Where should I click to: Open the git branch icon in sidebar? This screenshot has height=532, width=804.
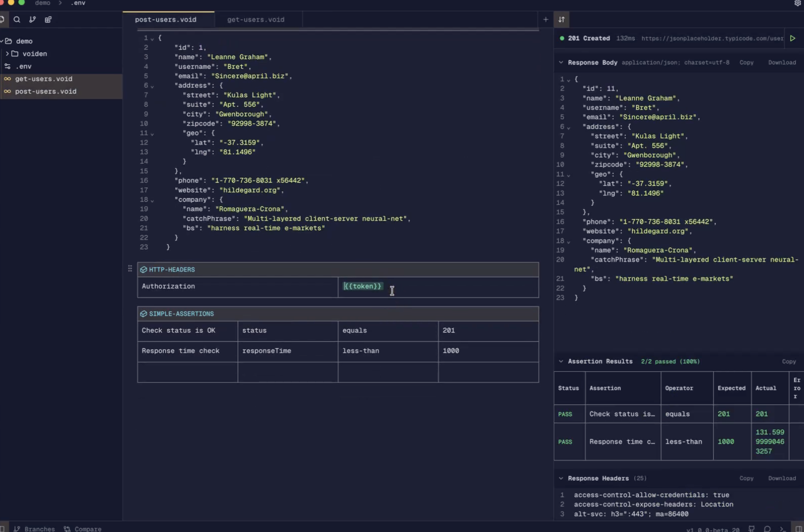pos(32,20)
